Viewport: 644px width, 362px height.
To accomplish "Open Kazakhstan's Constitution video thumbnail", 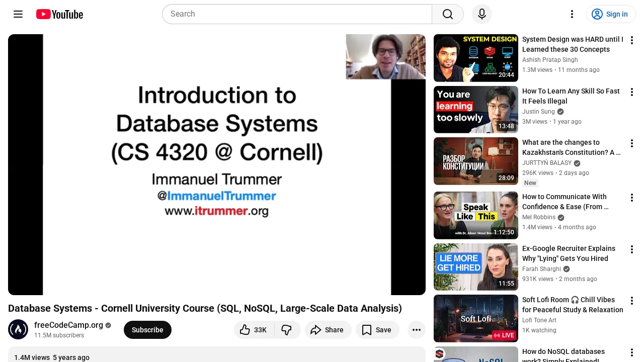I will coord(476,161).
